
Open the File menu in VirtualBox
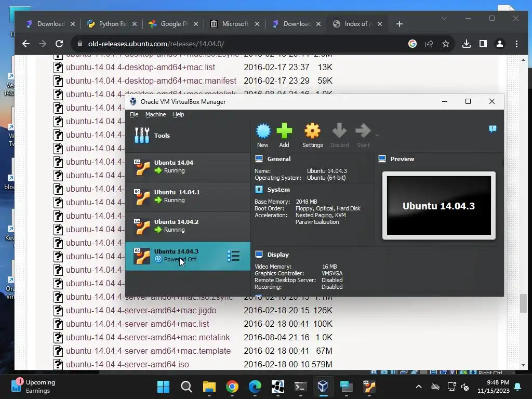tap(134, 114)
